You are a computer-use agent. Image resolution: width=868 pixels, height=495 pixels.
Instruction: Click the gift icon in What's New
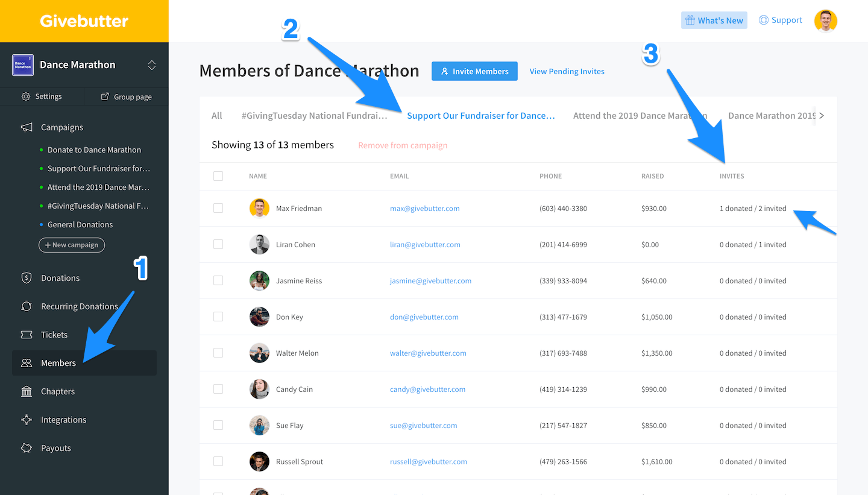[690, 20]
